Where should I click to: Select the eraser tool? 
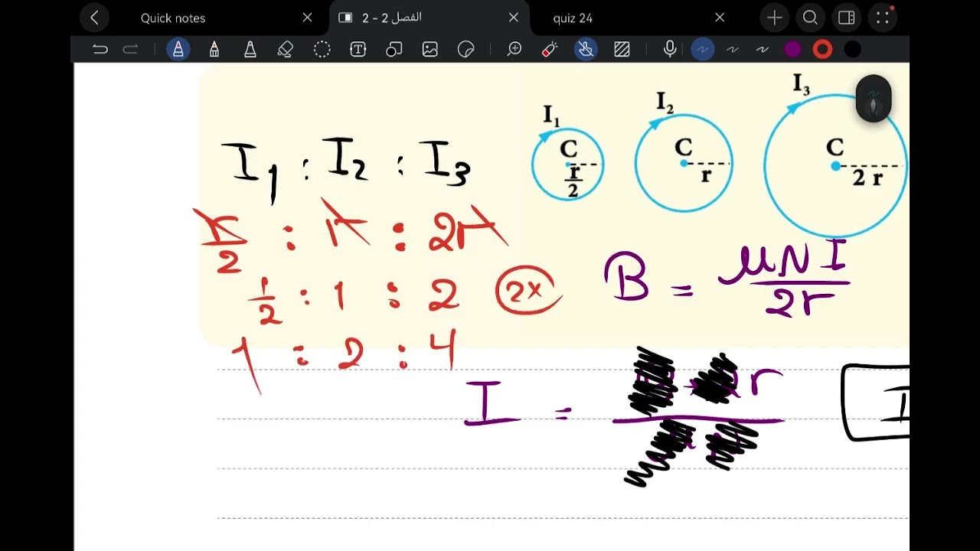286,50
